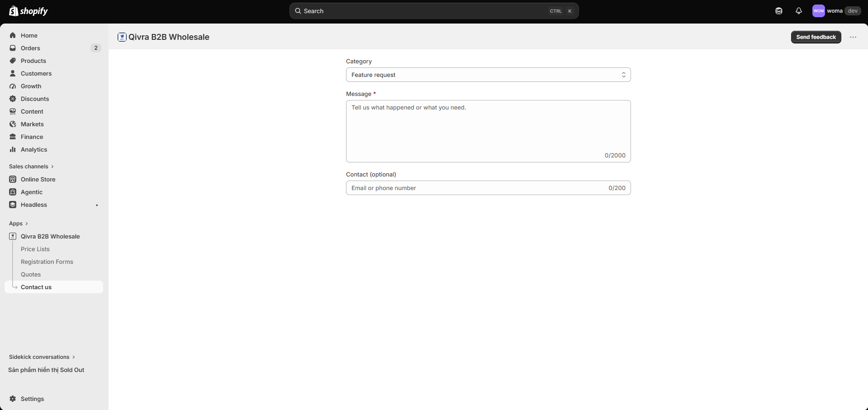Open the Sản phẩm hiển thị Sold Out conversation
868x410 pixels.
(46, 370)
